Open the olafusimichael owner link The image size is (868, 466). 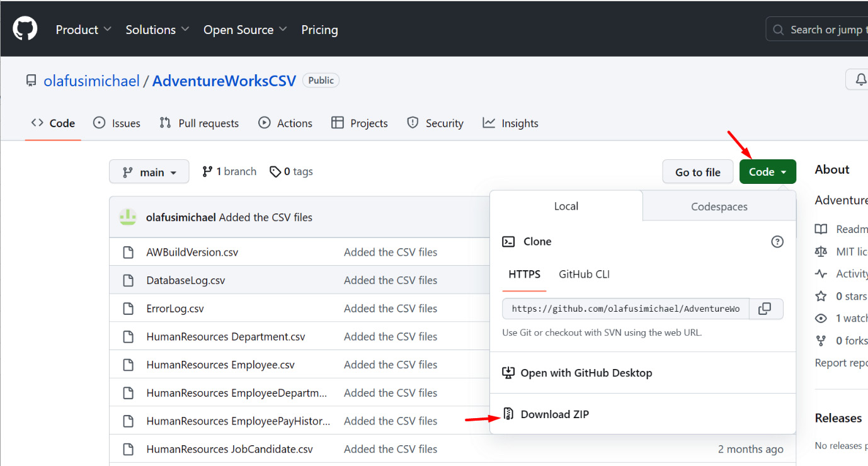[92, 81]
